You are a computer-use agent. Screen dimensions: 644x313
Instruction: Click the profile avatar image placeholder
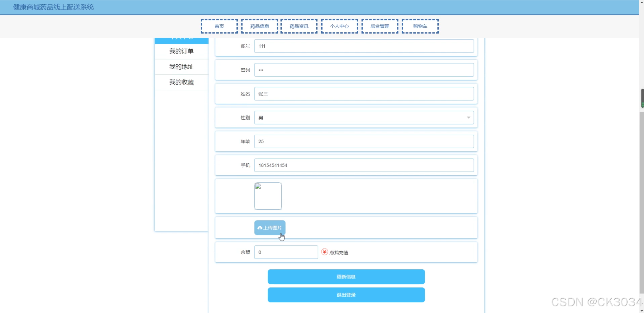coord(268,196)
